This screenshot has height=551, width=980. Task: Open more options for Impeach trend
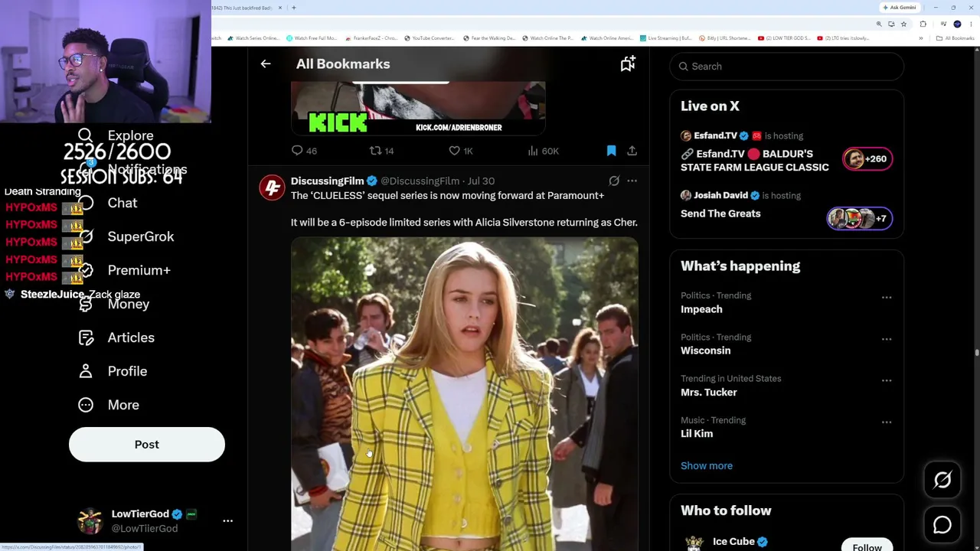[x=887, y=297]
